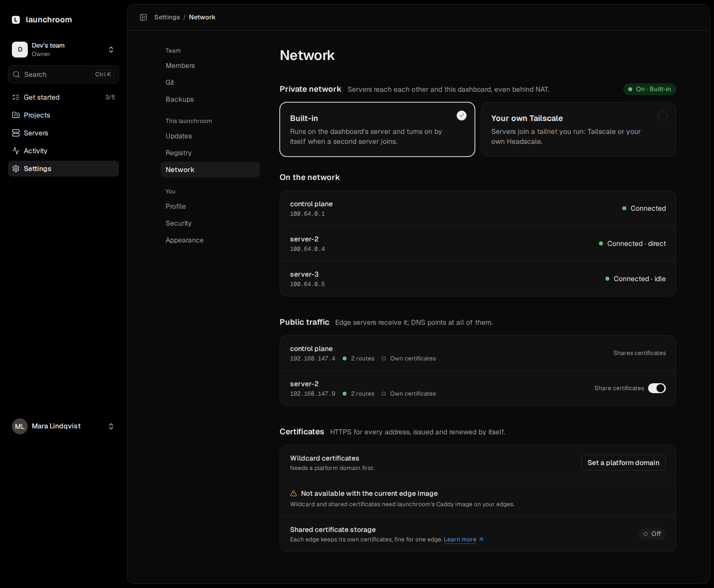Screen dimensions: 714x588
Task: Follow the Learn more link
Action: pos(460,539)
